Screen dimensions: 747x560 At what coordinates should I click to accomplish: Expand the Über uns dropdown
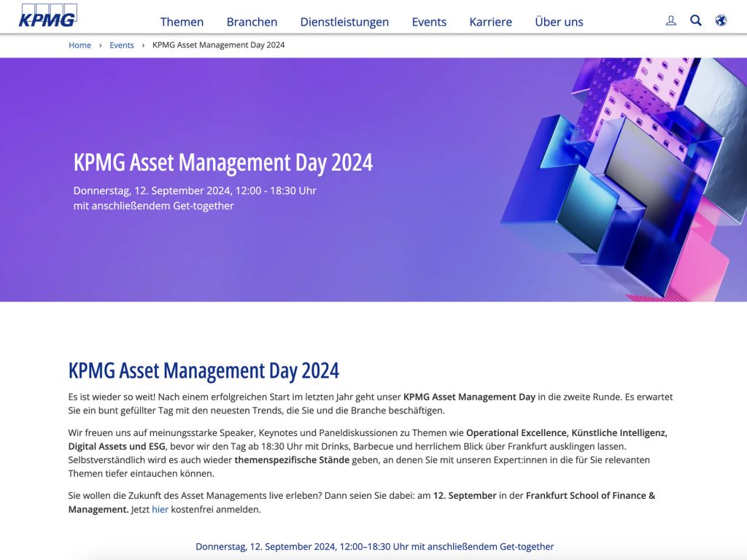559,22
